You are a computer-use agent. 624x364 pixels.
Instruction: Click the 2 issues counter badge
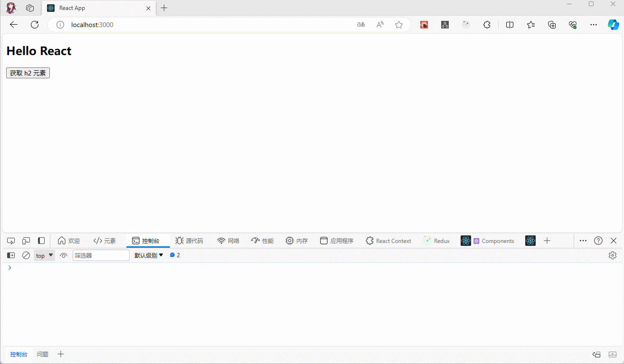coord(175,255)
